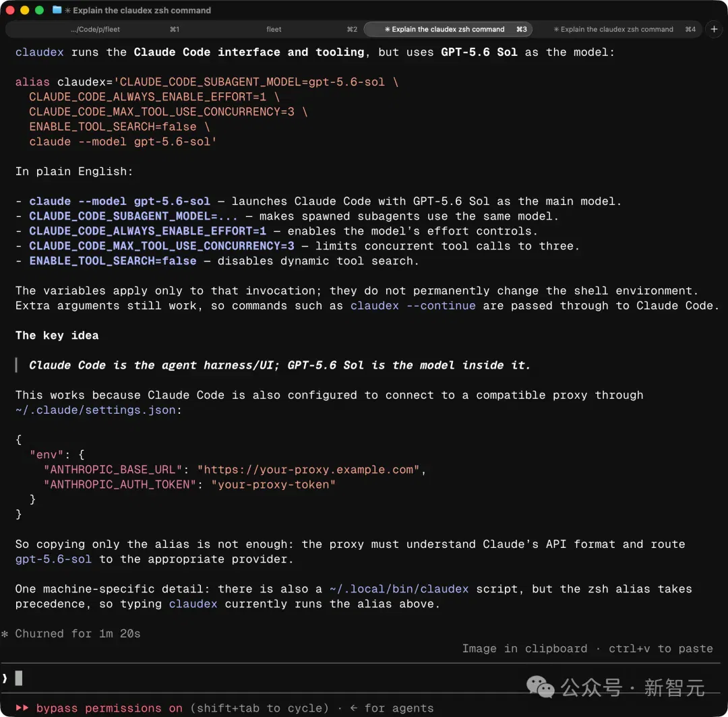Click the 'for agents' hint in the status bar
The image size is (728, 717).
pos(398,708)
